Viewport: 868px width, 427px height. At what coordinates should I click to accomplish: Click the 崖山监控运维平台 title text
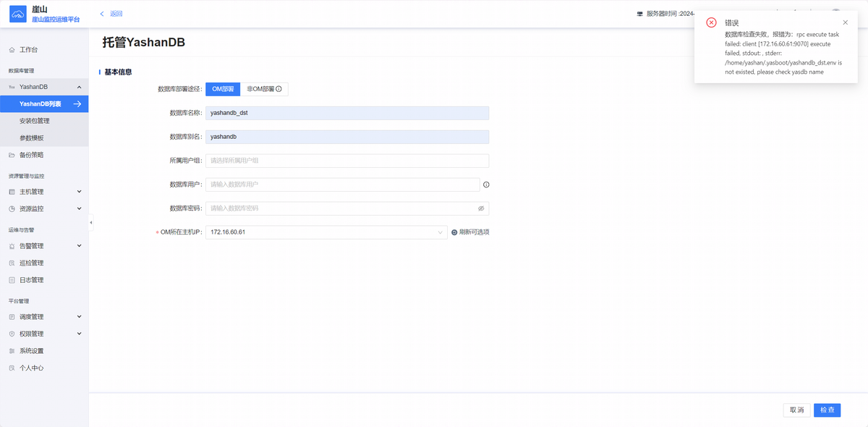coord(56,19)
